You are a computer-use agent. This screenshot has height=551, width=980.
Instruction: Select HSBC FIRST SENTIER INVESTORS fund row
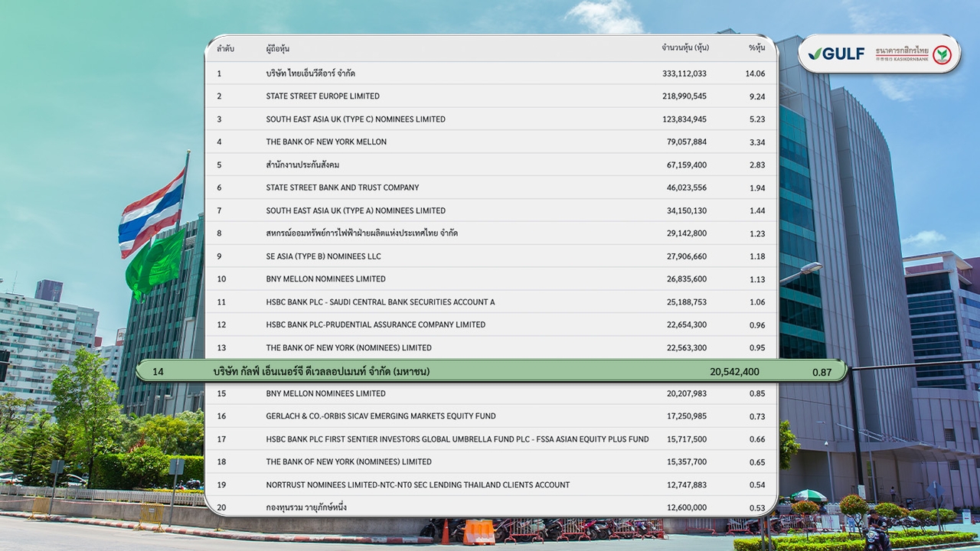pyautogui.click(x=492, y=439)
